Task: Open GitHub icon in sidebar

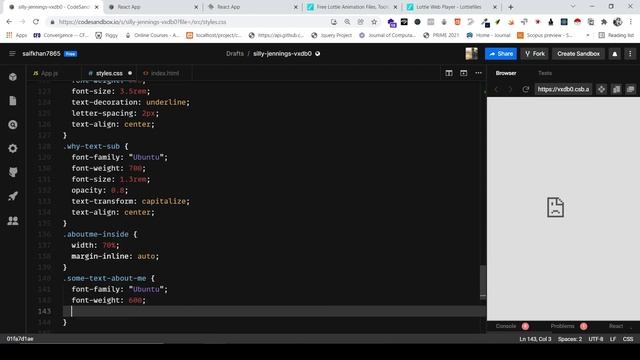Action: (x=13, y=172)
